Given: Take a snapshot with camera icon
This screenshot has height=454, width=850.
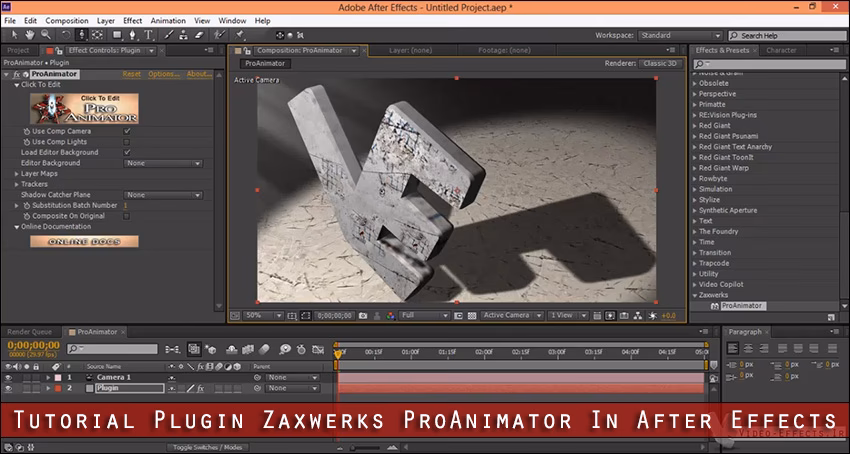Looking at the screenshot, I should (x=363, y=316).
